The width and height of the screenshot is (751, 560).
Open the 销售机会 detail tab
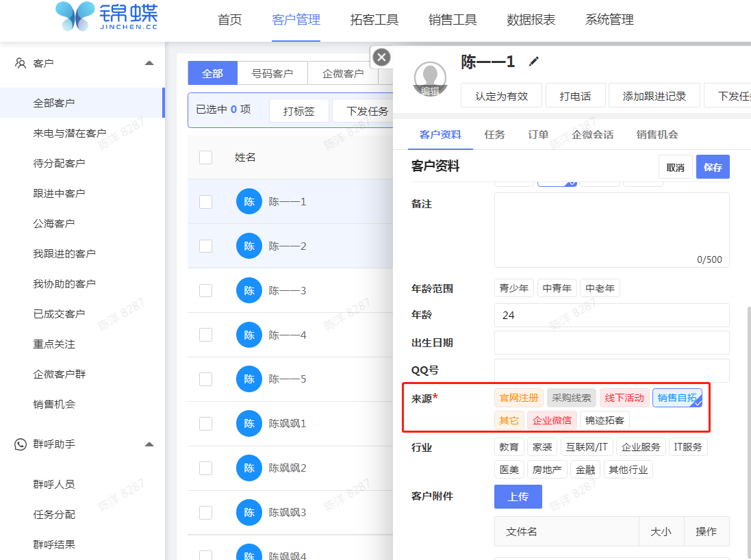pos(657,135)
